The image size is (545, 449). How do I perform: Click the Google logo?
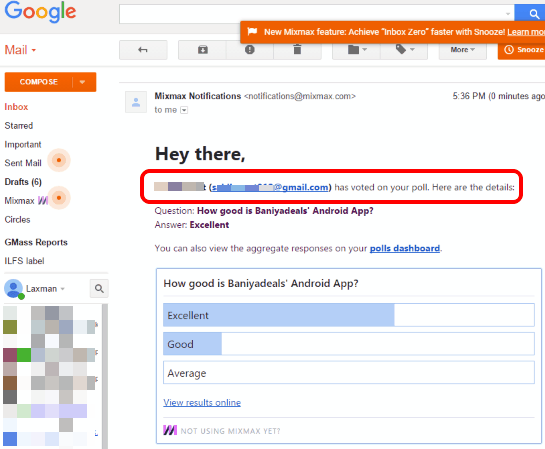point(40,12)
